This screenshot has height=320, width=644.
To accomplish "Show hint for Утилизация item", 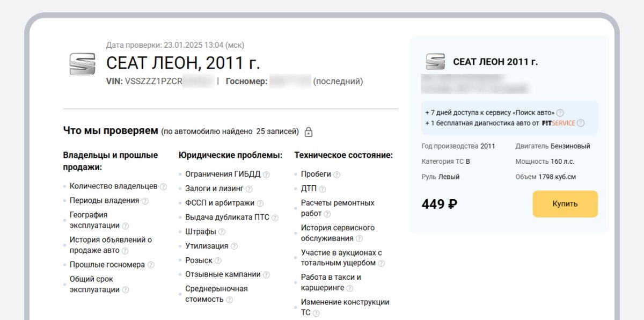I will point(234,246).
